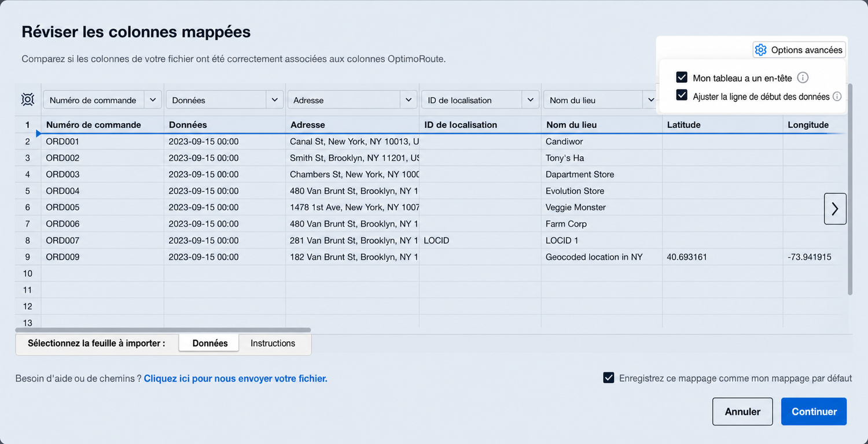Click the Continuer button
The height and width of the screenshot is (444, 868).
[814, 412]
